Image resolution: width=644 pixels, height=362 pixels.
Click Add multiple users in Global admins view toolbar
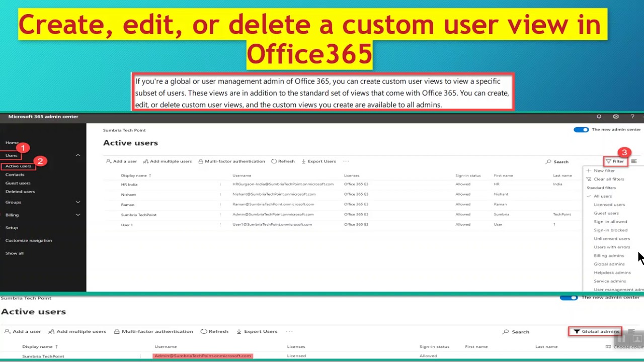click(77, 331)
